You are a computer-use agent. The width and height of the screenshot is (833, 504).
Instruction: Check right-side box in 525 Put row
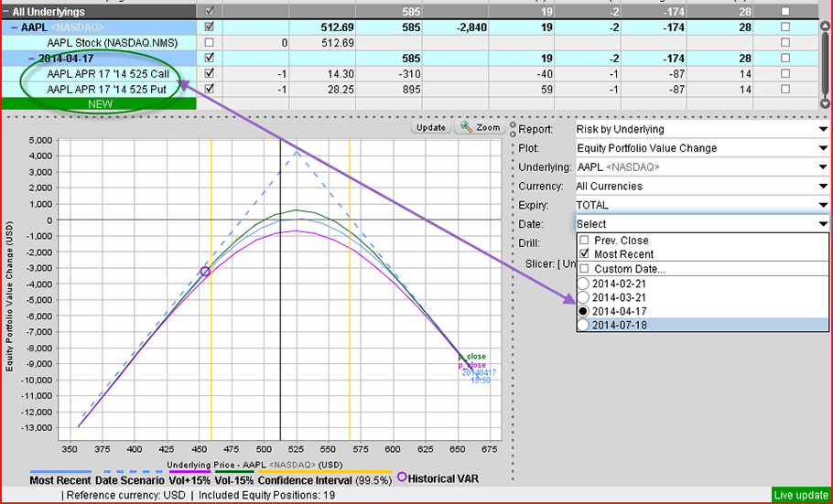click(785, 89)
